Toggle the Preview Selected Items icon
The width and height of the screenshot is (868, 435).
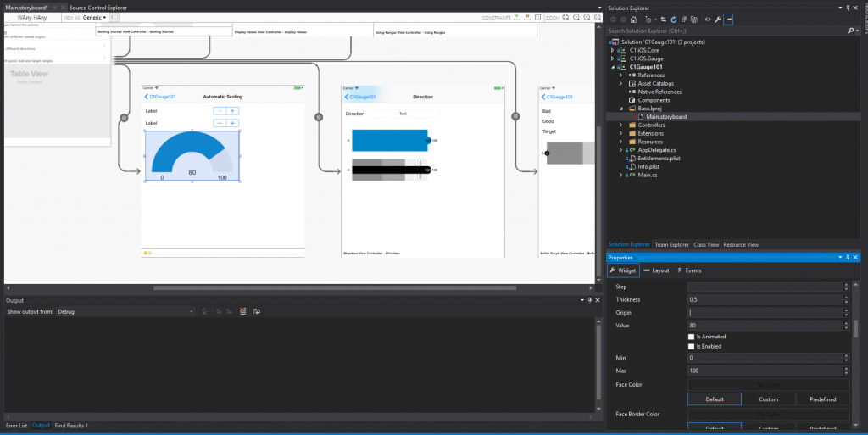(728, 20)
